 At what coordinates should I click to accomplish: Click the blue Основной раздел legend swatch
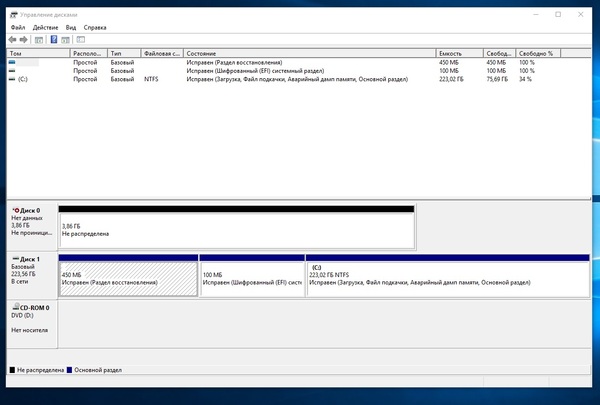[x=69, y=369]
